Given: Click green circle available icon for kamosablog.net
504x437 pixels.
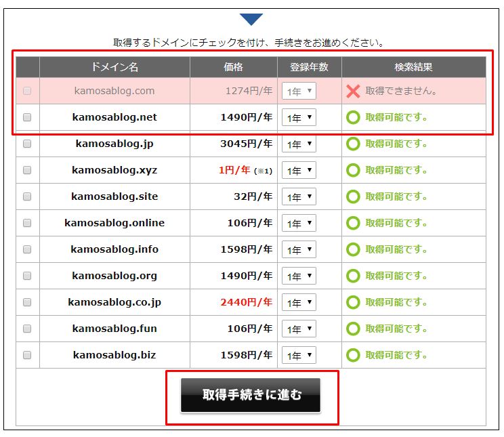Looking at the screenshot, I should [353, 117].
